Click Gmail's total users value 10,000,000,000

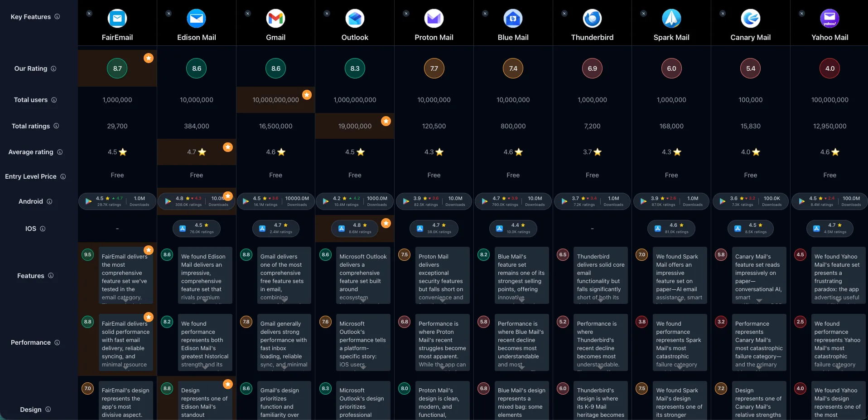275,100
